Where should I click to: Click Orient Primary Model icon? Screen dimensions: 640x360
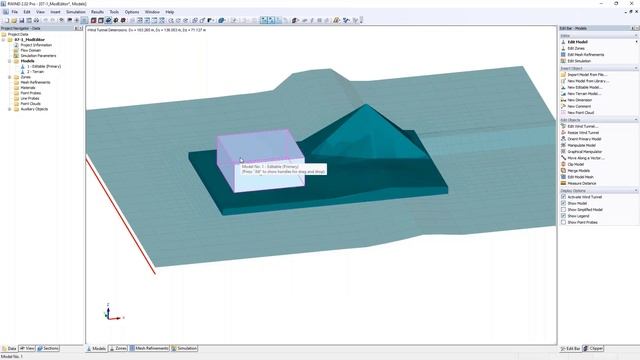point(563,139)
